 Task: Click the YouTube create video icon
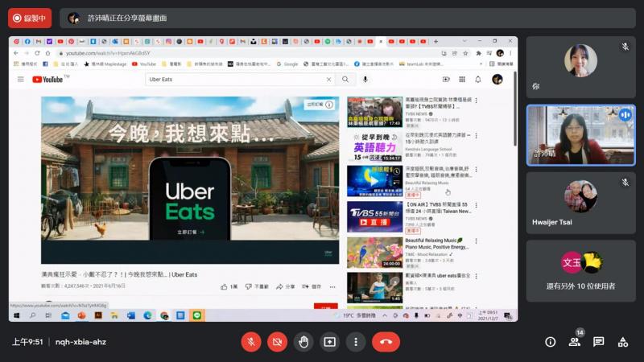[x=446, y=79]
